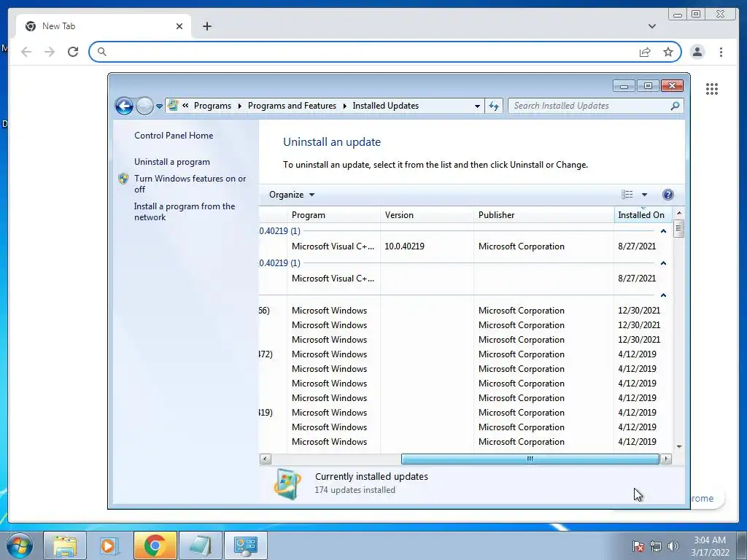
Task: Open Windows Explorer from taskbar
Action: (x=65, y=545)
